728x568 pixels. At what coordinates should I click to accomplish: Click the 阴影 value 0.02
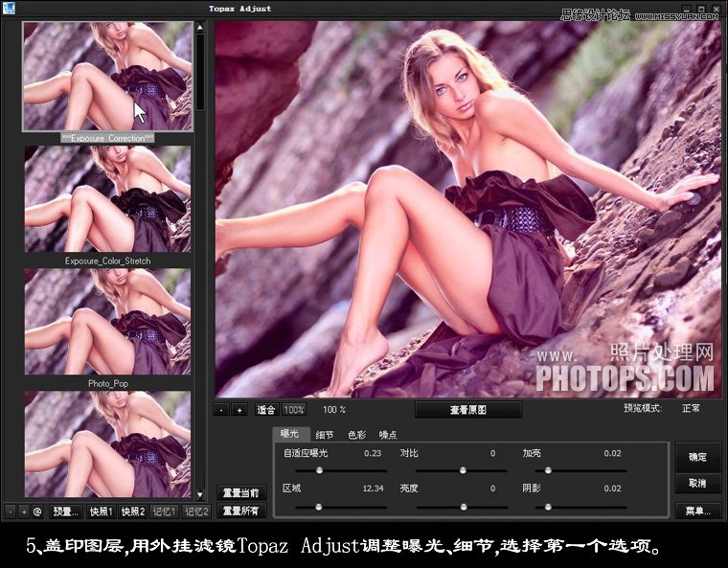[612, 488]
